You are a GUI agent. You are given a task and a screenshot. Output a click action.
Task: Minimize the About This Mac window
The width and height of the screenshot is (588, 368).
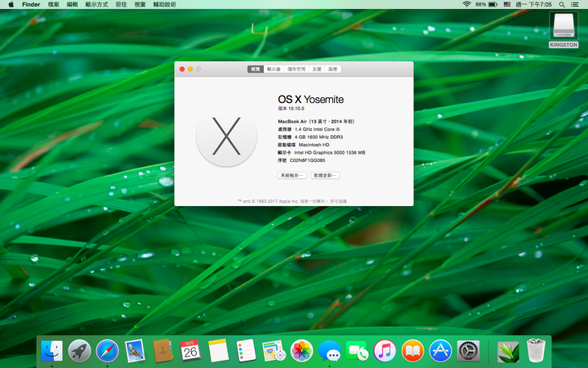coord(190,69)
